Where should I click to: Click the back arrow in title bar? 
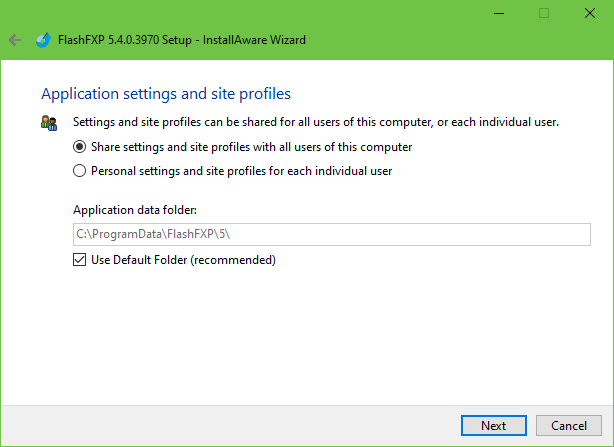pyautogui.click(x=14, y=40)
